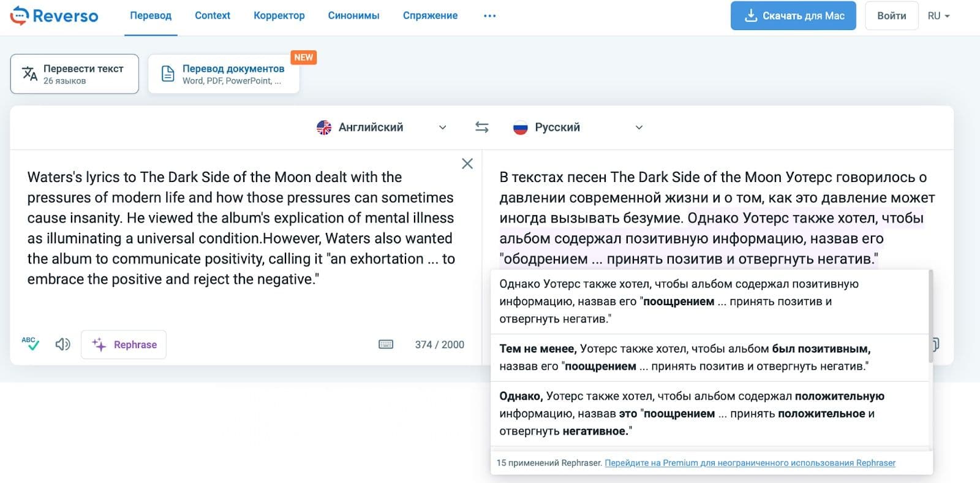This screenshot has width=980, height=483.
Task: Expand the Английский source language dropdown
Action: (x=381, y=127)
